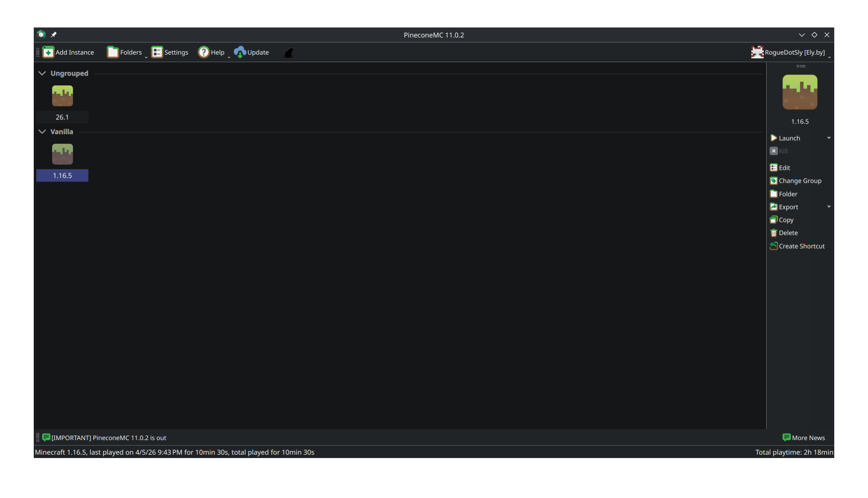Screen dimensions: 868x498
Task: Open Settings from the toolbar
Action: (x=170, y=52)
